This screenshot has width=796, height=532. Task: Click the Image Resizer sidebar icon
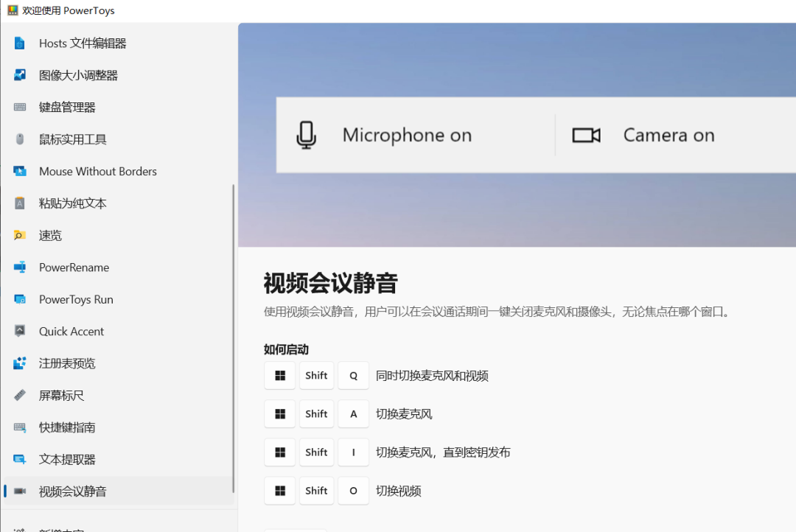click(19, 75)
